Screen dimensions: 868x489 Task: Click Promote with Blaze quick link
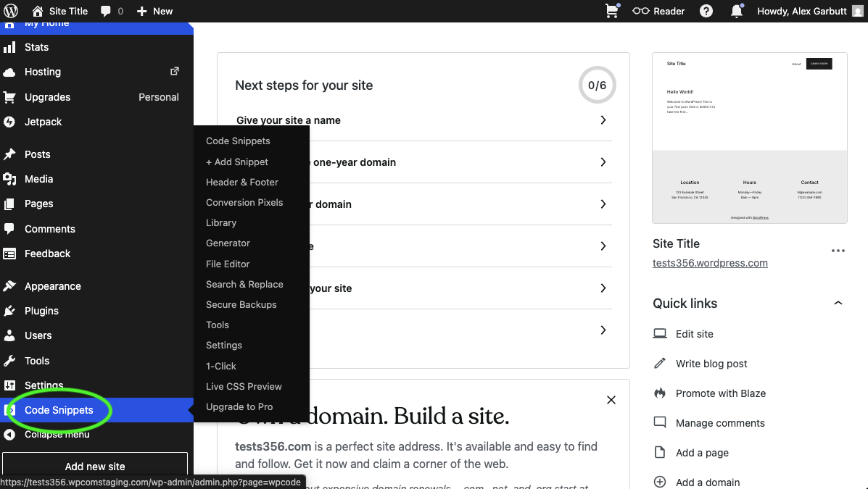click(x=721, y=393)
